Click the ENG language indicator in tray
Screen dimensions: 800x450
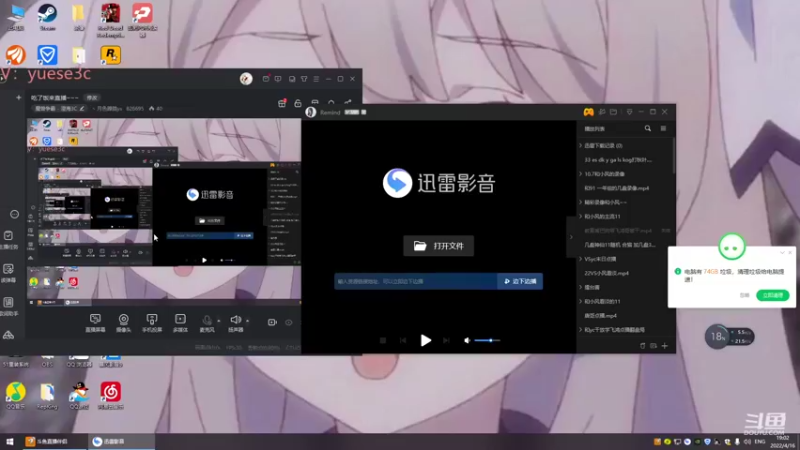pyautogui.click(x=760, y=442)
